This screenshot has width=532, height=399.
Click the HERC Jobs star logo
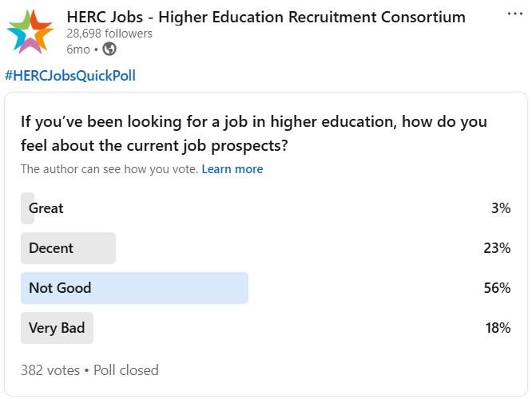pyautogui.click(x=30, y=32)
